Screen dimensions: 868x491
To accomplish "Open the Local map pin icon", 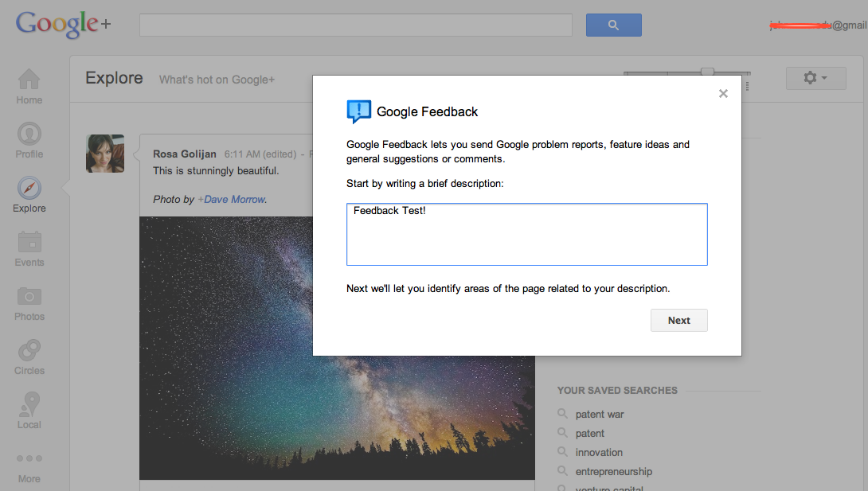I will (29, 404).
